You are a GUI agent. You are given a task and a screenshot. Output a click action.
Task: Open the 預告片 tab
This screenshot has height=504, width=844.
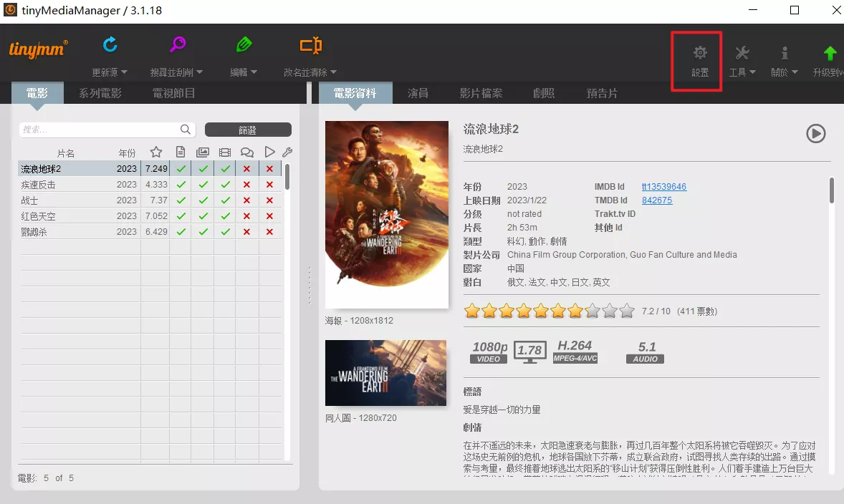coord(602,93)
